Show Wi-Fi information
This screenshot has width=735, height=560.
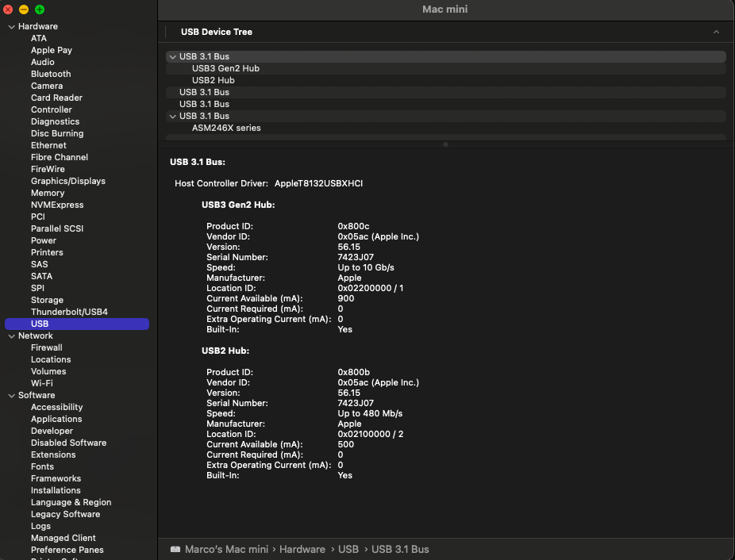tap(42, 383)
